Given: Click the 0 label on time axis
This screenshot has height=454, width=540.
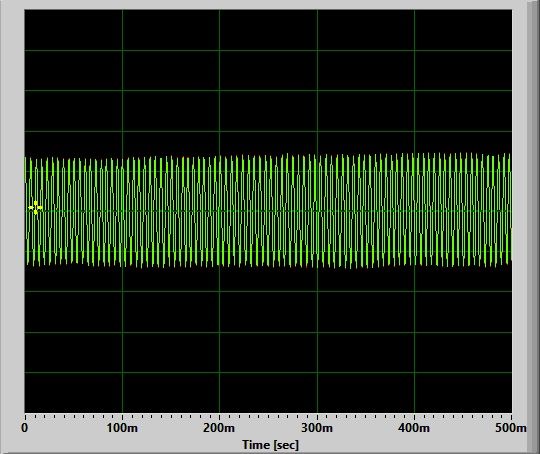Looking at the screenshot, I should [24, 428].
